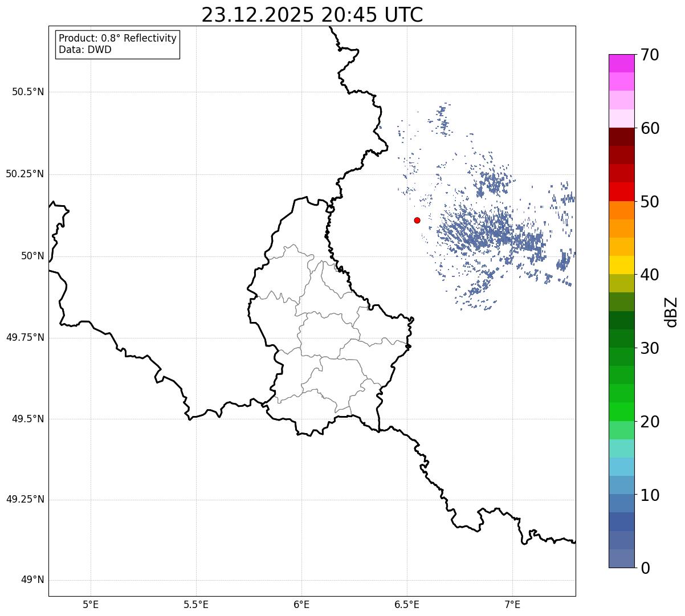Screen dimensions: 685x616
Task: Click the 49.75°N latitude tick label
Action: pyautogui.click(x=25, y=337)
